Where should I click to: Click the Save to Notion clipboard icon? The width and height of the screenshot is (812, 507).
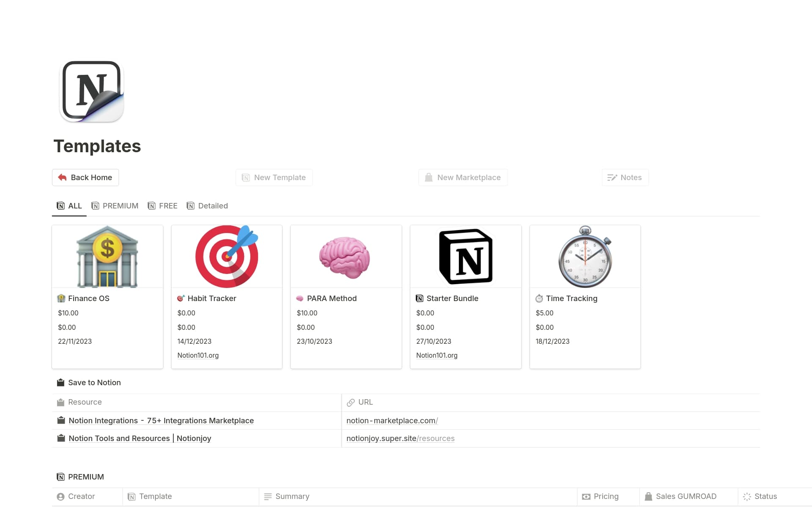[x=61, y=383]
